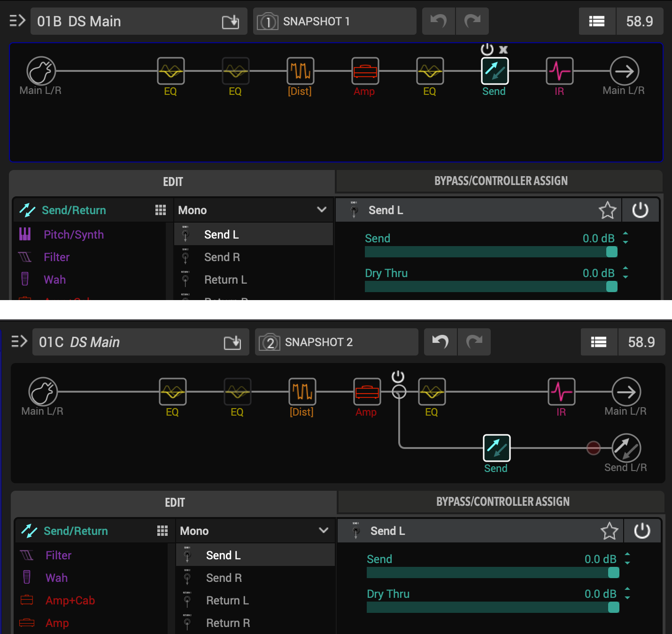Step the Dry Thru value in top panel
The height and width of the screenshot is (634, 672).
point(626,272)
